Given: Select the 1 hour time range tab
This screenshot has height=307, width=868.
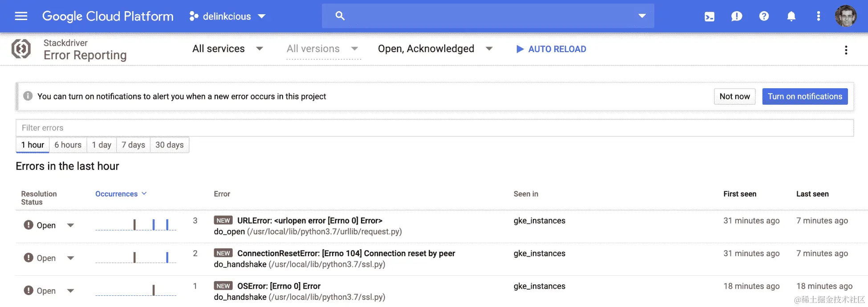Looking at the screenshot, I should coord(32,145).
